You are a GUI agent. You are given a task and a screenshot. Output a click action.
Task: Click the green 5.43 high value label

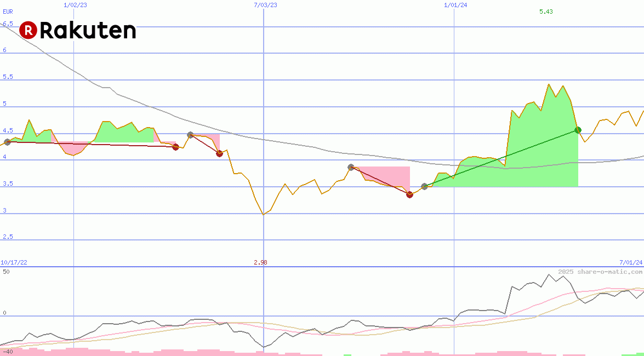pyautogui.click(x=546, y=12)
